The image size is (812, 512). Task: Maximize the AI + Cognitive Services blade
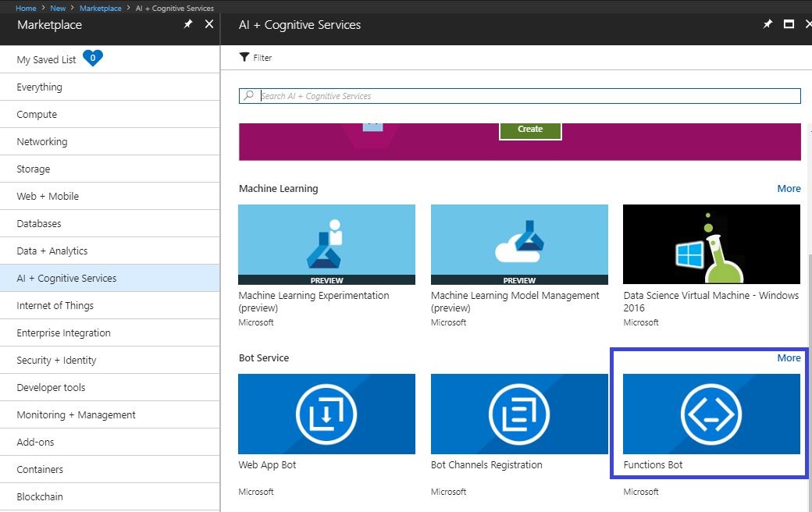[x=789, y=24]
